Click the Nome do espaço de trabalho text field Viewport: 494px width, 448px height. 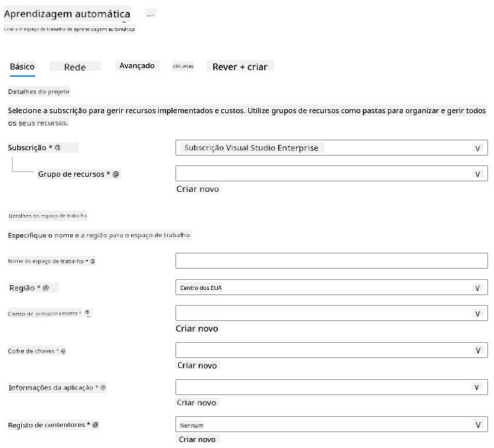point(332,261)
